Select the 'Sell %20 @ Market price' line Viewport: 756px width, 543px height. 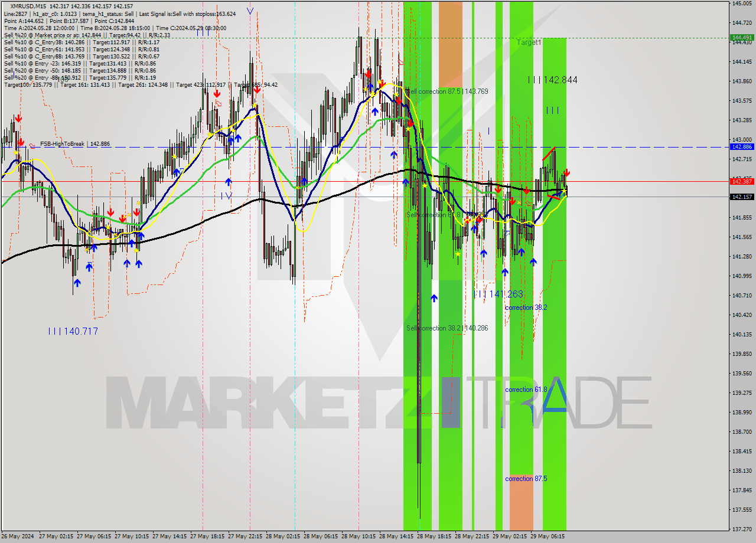pyautogui.click(x=87, y=35)
